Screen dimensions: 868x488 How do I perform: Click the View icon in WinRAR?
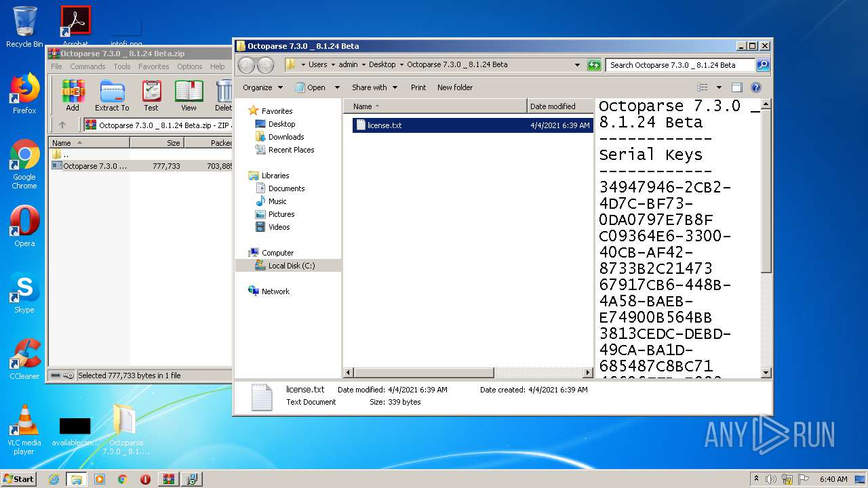pos(189,96)
